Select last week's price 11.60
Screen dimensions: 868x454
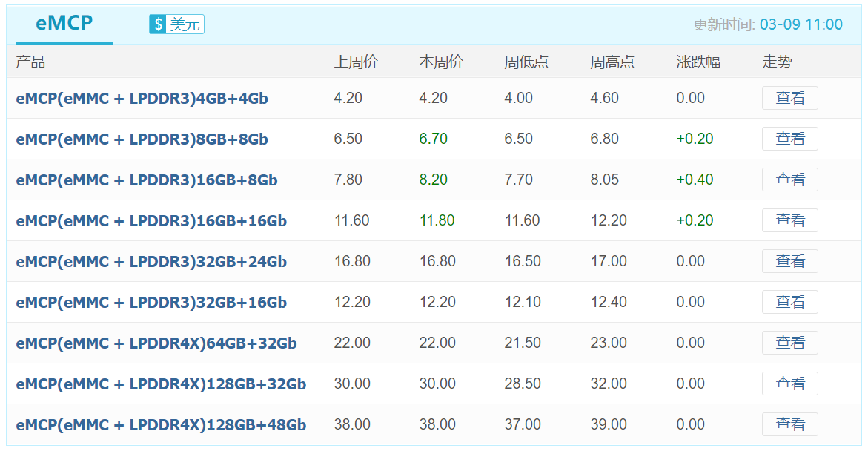click(352, 220)
